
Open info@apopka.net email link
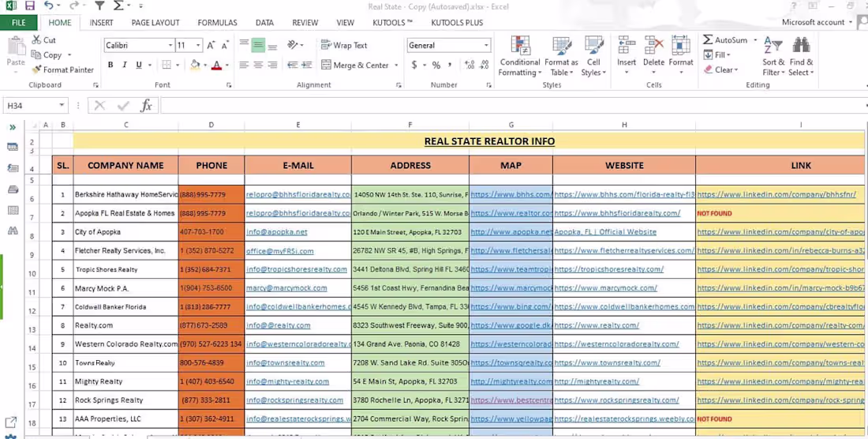click(277, 232)
